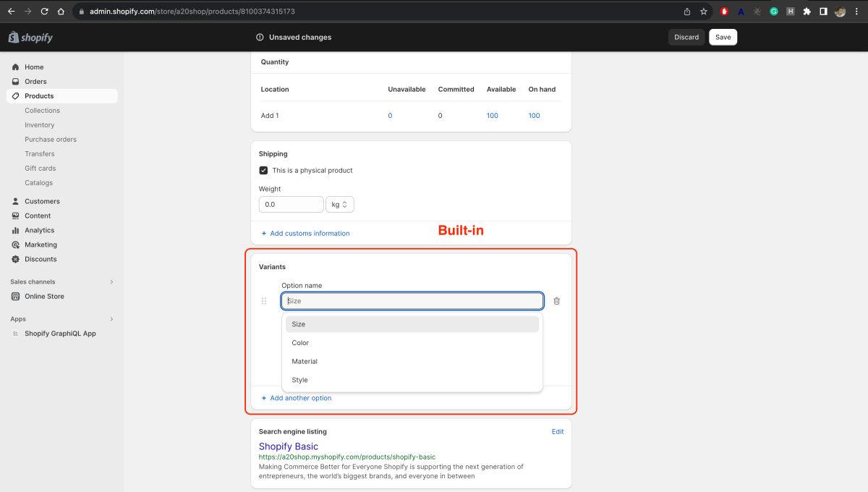
Task: Click the Add 1 location row
Action: point(411,116)
